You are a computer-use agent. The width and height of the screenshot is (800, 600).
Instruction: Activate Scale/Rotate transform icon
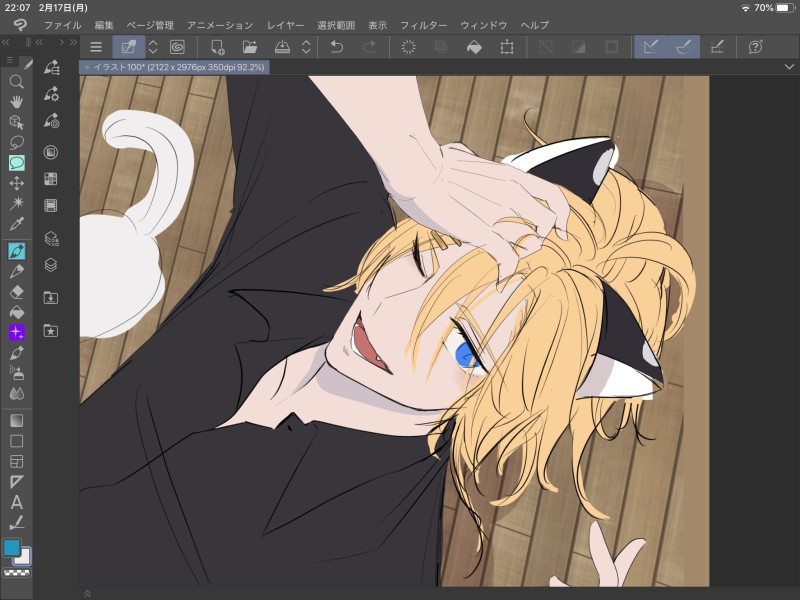click(x=507, y=47)
